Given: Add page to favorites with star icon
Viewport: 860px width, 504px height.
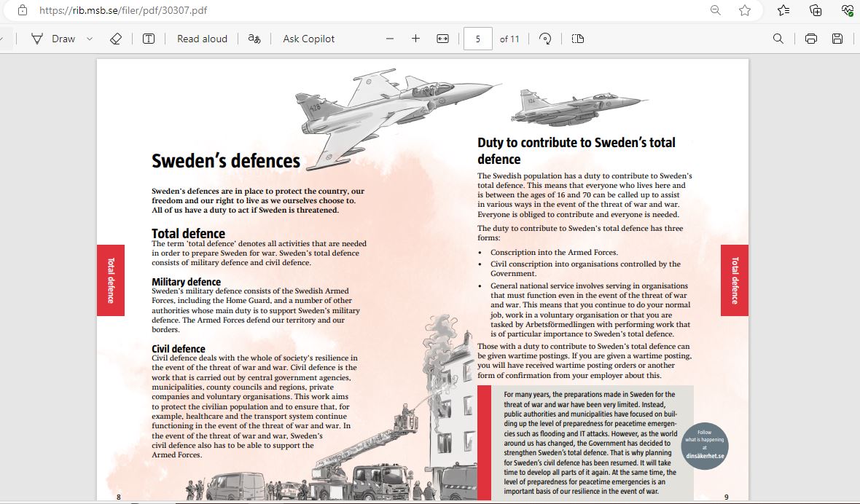Looking at the screenshot, I should click(x=745, y=10).
